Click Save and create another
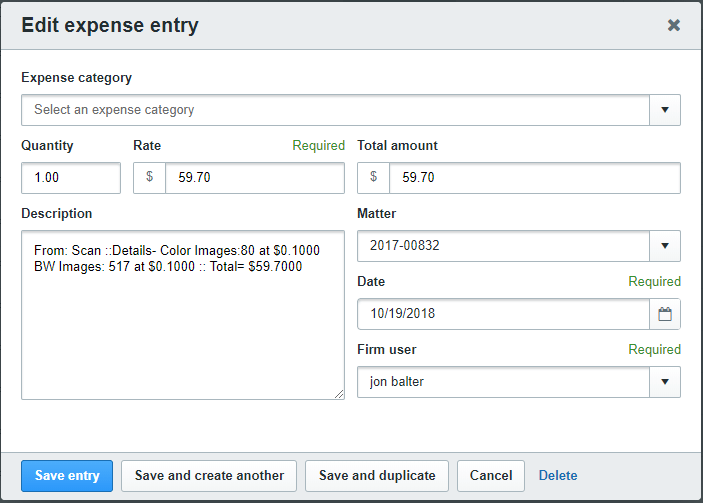This screenshot has height=503, width=703. [x=209, y=476]
